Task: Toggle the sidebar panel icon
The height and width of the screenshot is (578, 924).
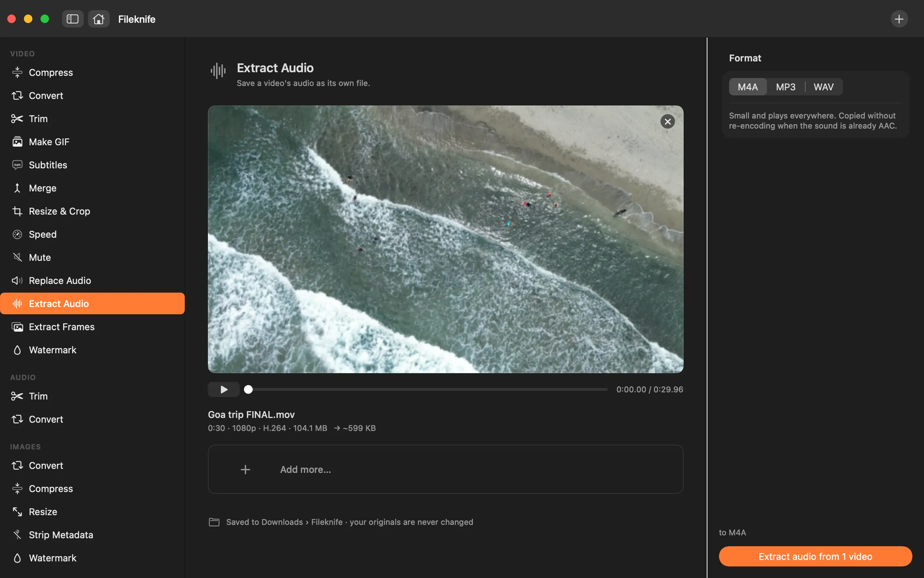Action: point(73,19)
